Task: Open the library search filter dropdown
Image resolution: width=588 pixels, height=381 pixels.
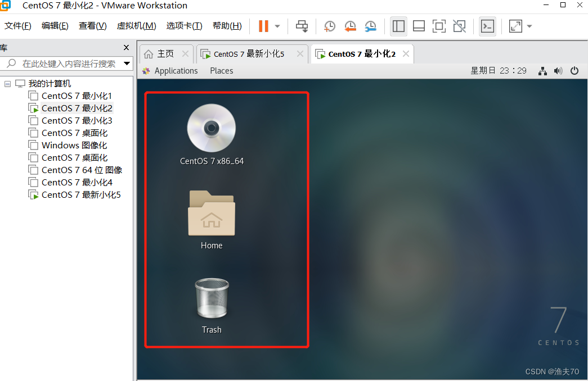Action: (127, 63)
